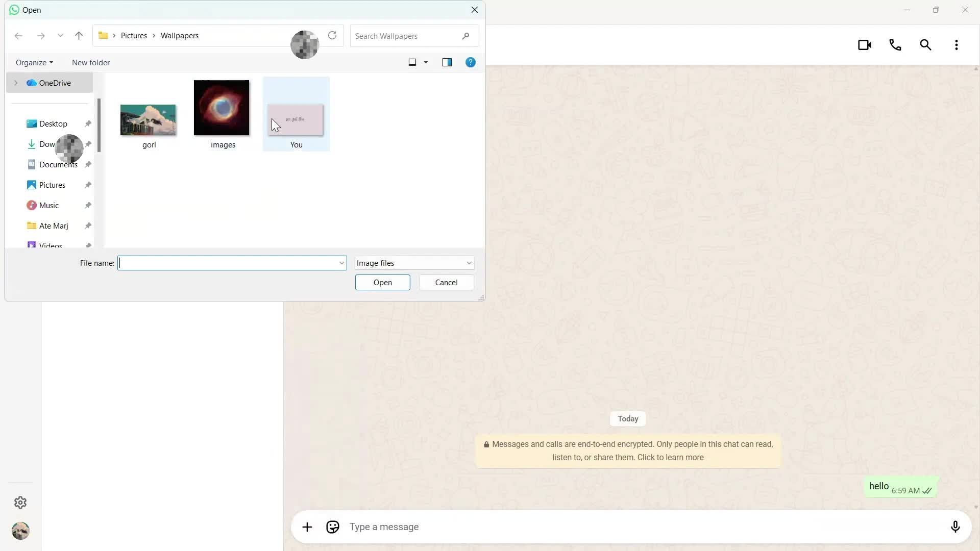980x551 pixels.
Task: Click the microphone to record voice message
Action: click(x=955, y=527)
